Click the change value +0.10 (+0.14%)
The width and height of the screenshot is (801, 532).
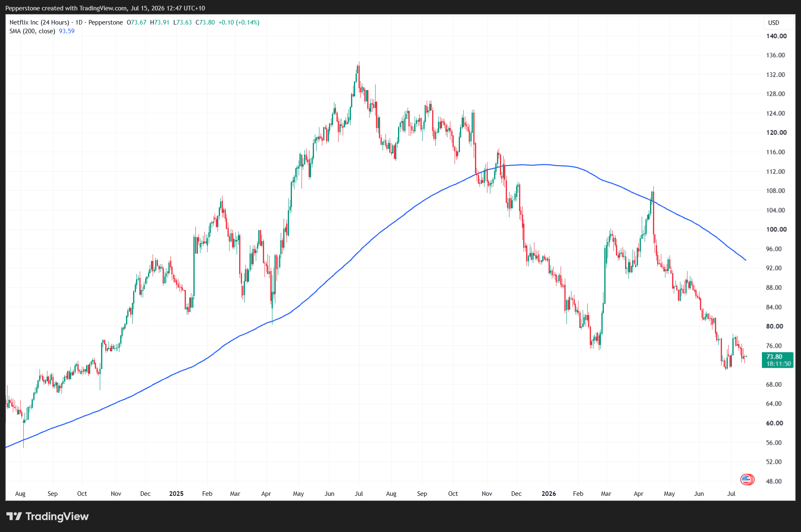(239, 22)
